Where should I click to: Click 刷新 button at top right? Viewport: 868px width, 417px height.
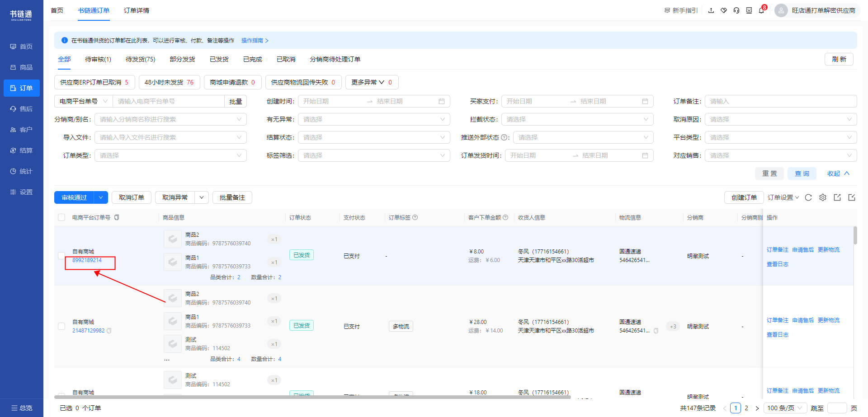coord(839,59)
